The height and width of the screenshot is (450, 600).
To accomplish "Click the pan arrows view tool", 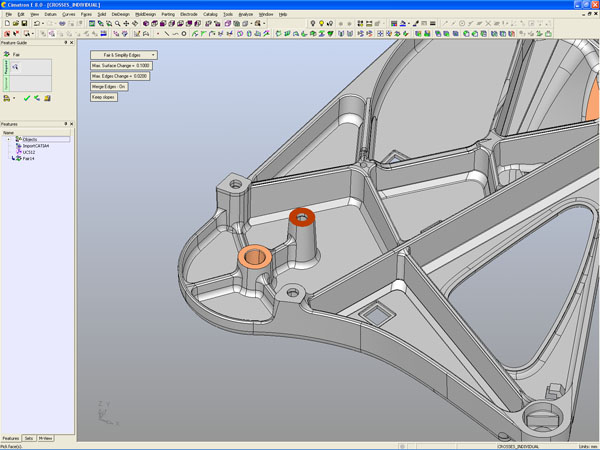I will 127,23.
